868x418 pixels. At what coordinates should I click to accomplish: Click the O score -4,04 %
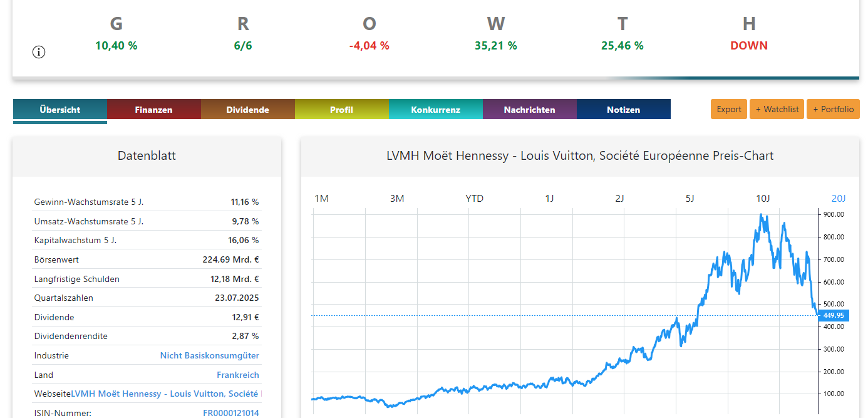369,46
